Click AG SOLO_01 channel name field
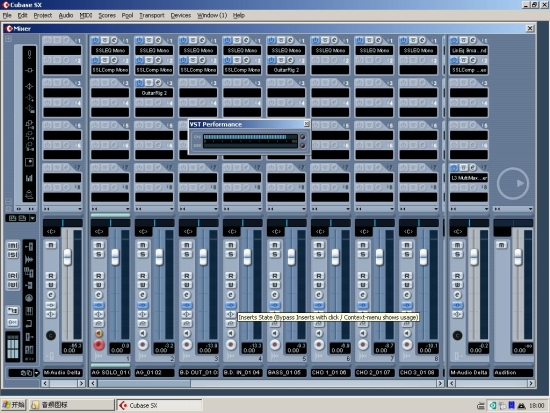 (110, 373)
